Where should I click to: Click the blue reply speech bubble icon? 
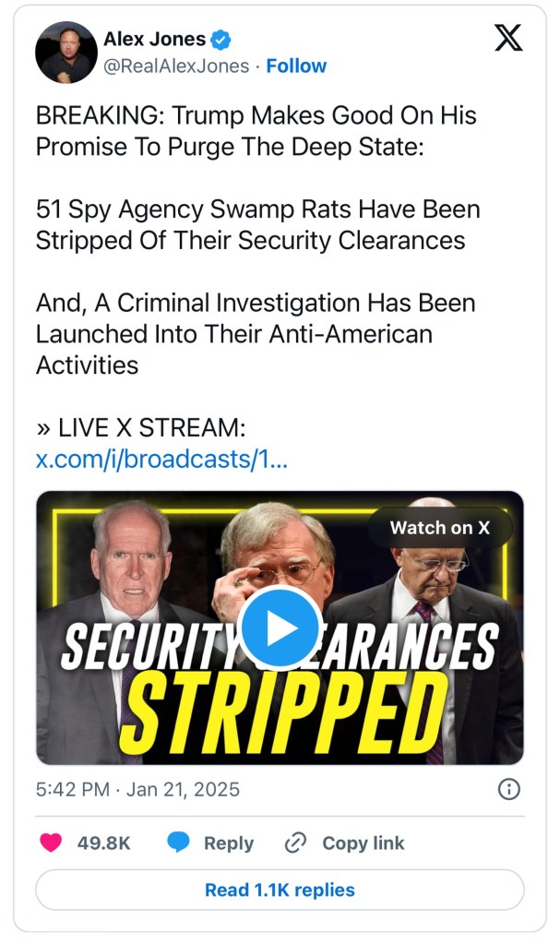tap(179, 842)
